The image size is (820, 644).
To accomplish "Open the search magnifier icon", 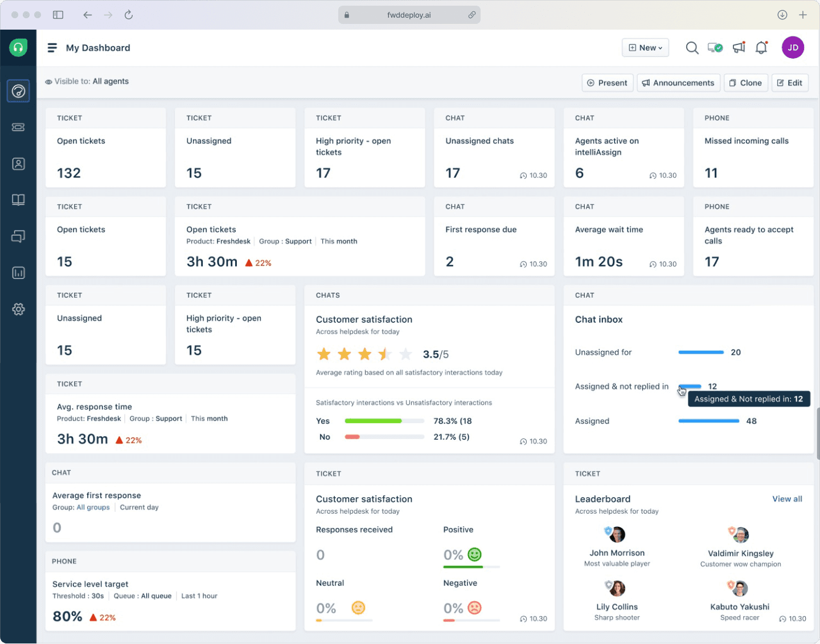I will click(x=692, y=48).
